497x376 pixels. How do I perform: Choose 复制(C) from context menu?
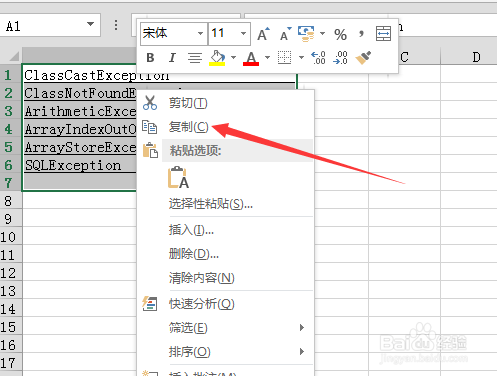click(225, 127)
